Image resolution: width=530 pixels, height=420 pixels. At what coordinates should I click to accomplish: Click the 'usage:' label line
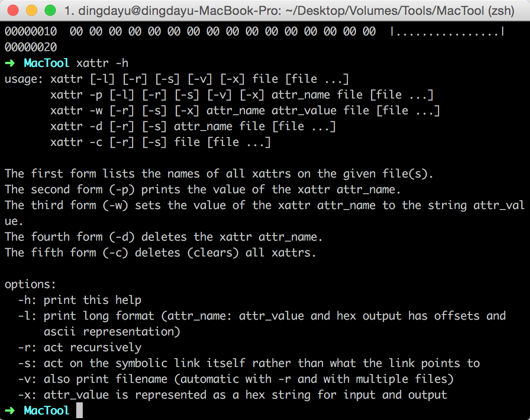pos(177,79)
